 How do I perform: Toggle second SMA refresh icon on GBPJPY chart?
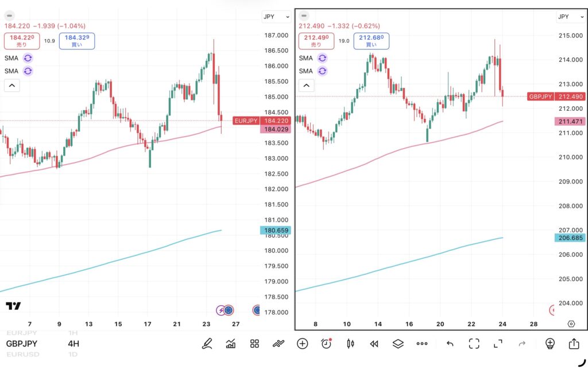pos(322,71)
